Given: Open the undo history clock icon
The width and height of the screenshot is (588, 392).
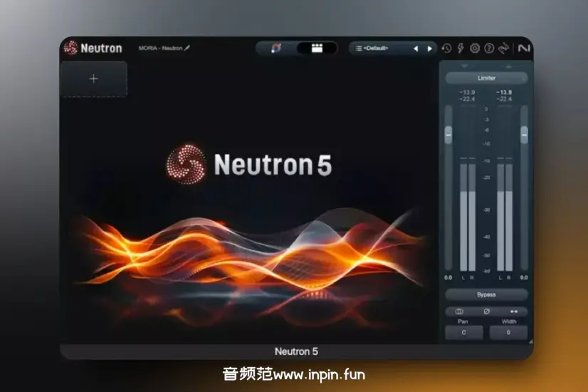Looking at the screenshot, I should point(446,48).
